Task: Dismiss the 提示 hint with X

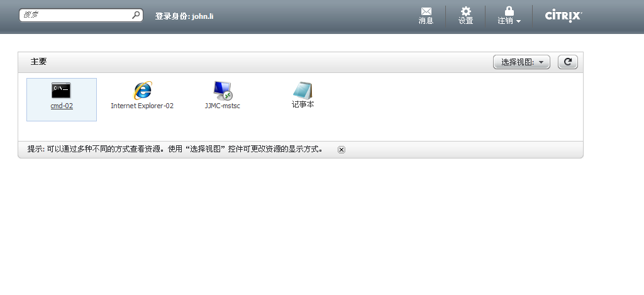Action: point(341,150)
